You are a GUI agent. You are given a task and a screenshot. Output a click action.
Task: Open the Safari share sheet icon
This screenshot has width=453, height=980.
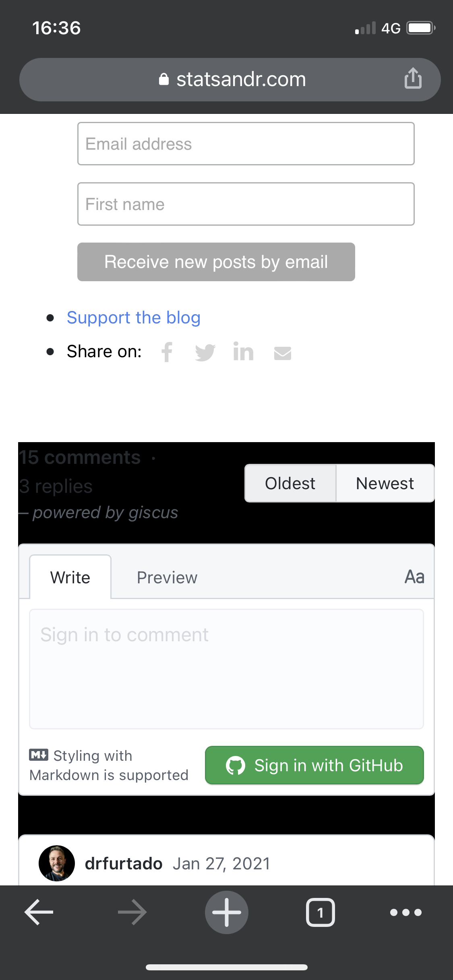pyautogui.click(x=413, y=79)
